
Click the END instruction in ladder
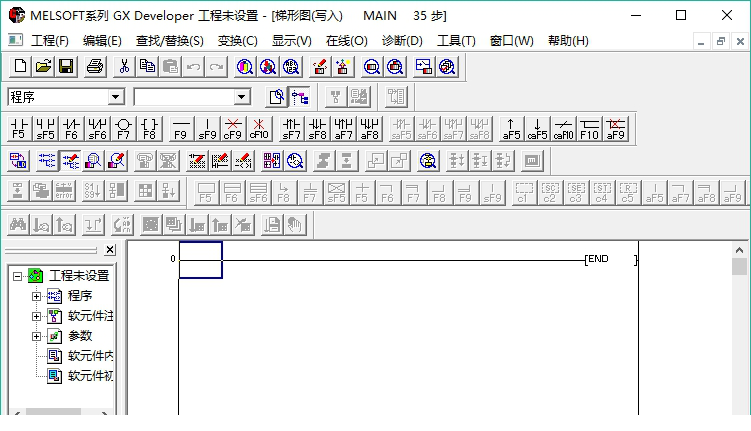[x=611, y=259]
